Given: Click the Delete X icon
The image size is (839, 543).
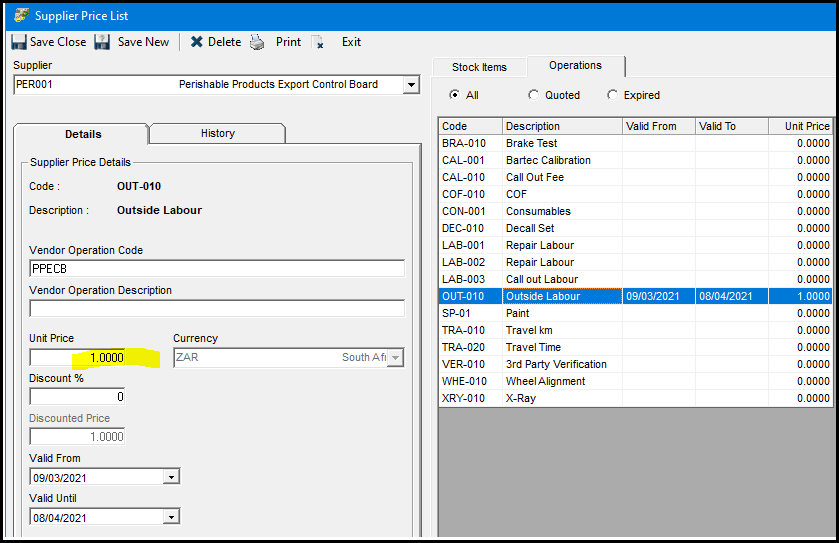Looking at the screenshot, I should pyautogui.click(x=197, y=42).
